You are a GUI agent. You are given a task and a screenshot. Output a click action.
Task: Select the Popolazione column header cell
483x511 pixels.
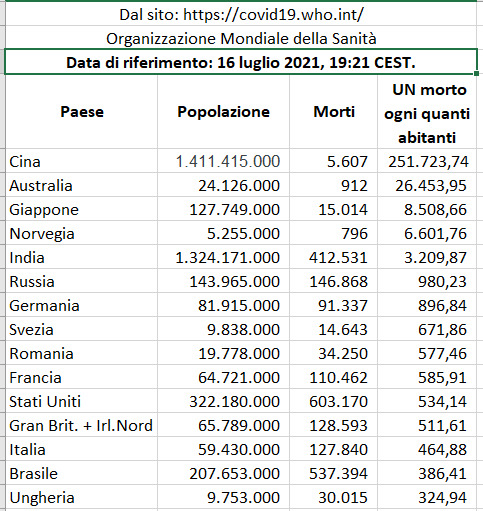(223, 112)
